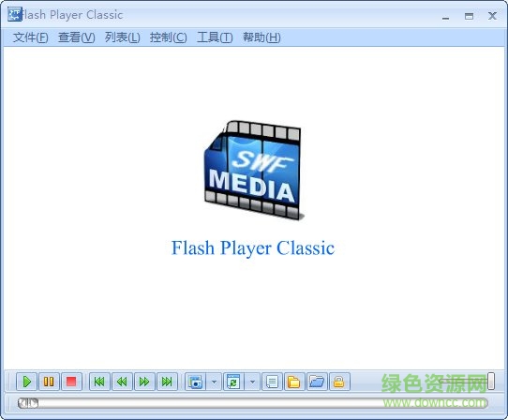This screenshot has width=508, height=420.
Task: Click the green Play button
Action: pos(26,382)
